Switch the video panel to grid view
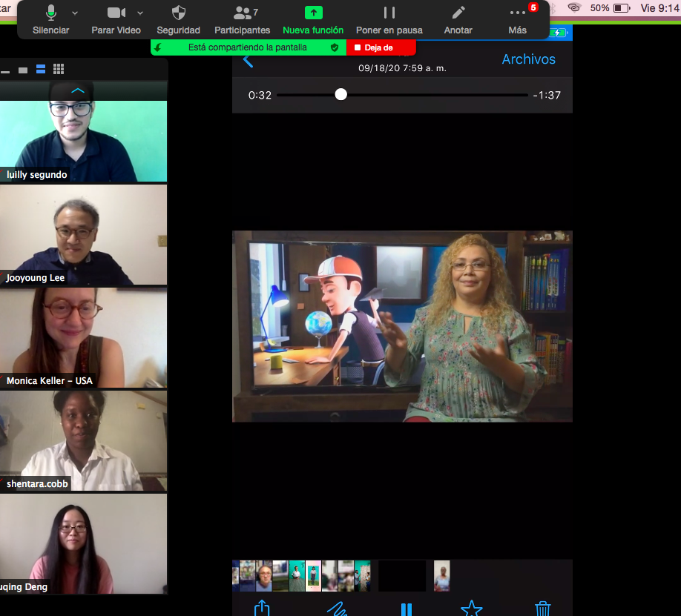Screen dimensions: 681x616 [59, 69]
